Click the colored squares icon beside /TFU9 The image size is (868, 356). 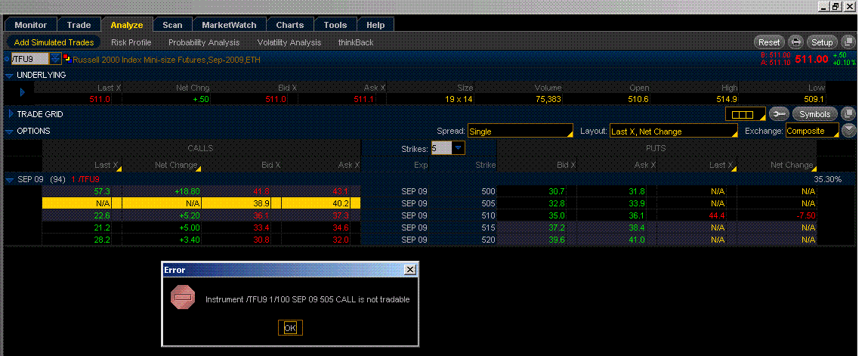(x=66, y=58)
